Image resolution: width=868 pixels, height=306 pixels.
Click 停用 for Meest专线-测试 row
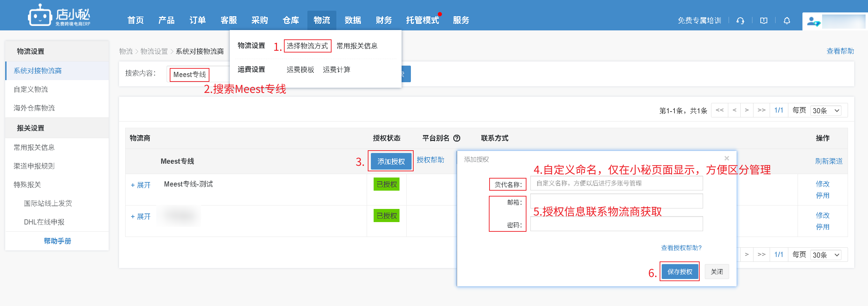click(822, 195)
